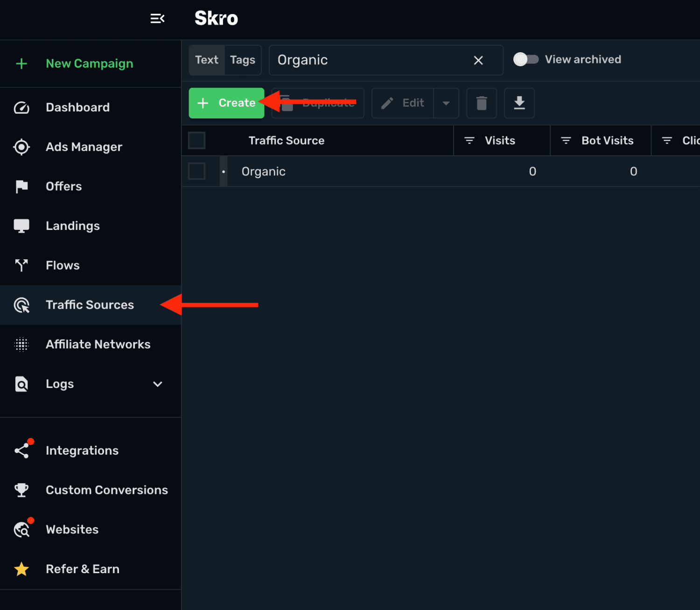Click the Edit button

point(403,103)
